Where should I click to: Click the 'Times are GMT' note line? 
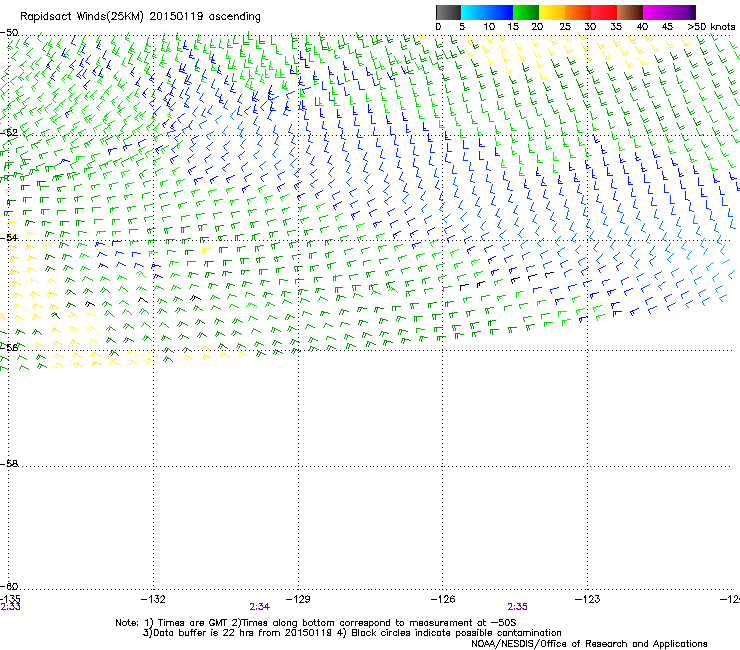click(x=316, y=623)
